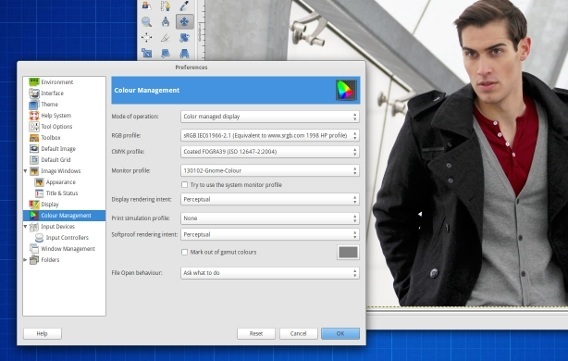This screenshot has height=361, width=568.
Task: Click the grey out-of-gamut colour swatch
Action: click(x=348, y=252)
